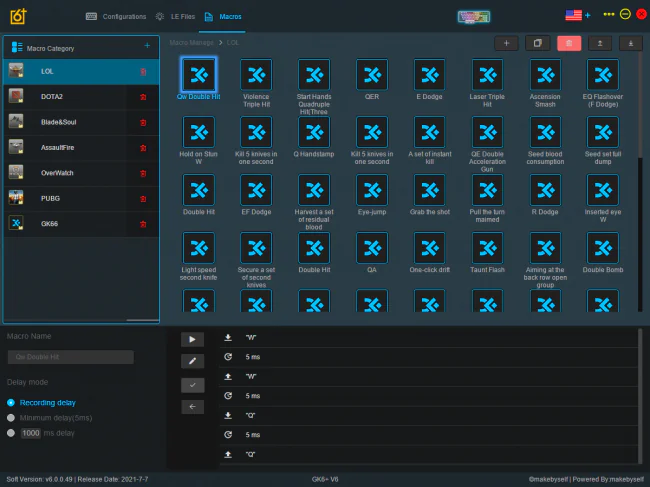
Task: Open the Start Hands Quadruple Hit macro
Action: point(314,75)
